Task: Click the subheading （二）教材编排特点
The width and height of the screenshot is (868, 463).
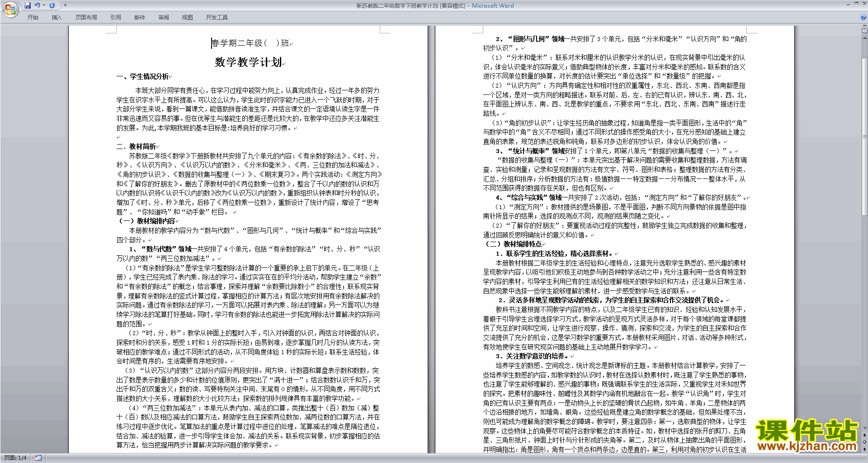Action: point(513,244)
